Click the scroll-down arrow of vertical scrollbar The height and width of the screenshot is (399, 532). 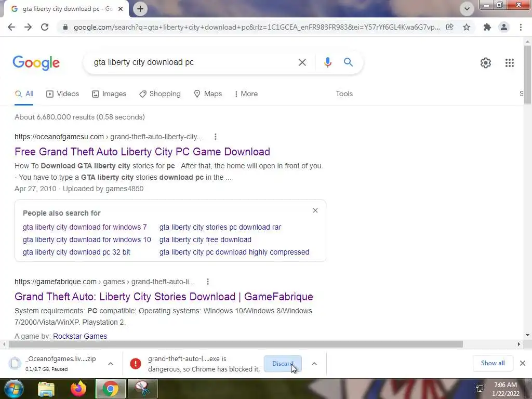coord(527,335)
